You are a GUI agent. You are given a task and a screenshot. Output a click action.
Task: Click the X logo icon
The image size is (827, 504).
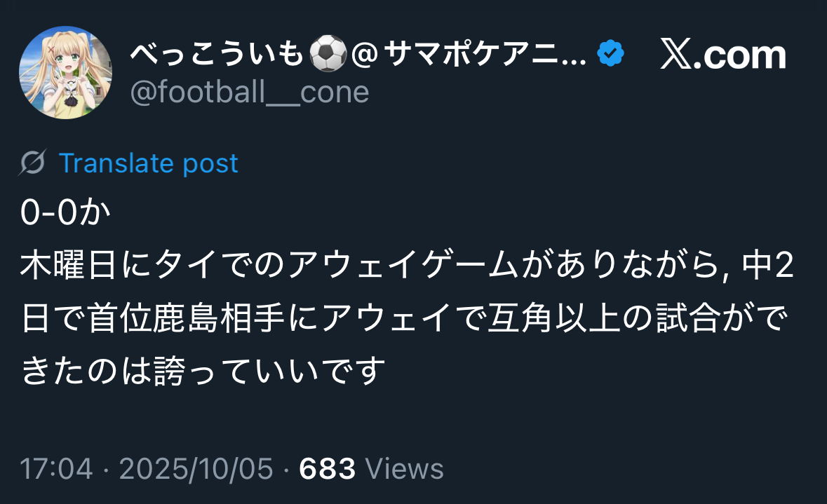677,55
